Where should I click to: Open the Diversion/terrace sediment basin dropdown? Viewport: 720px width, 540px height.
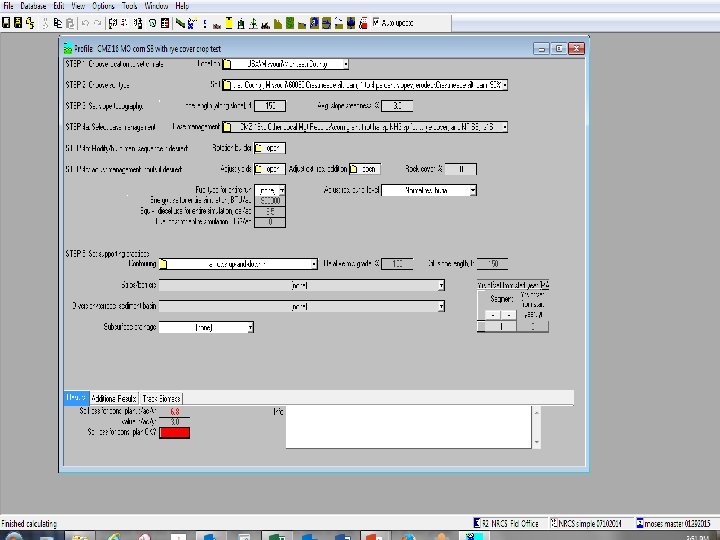441,306
